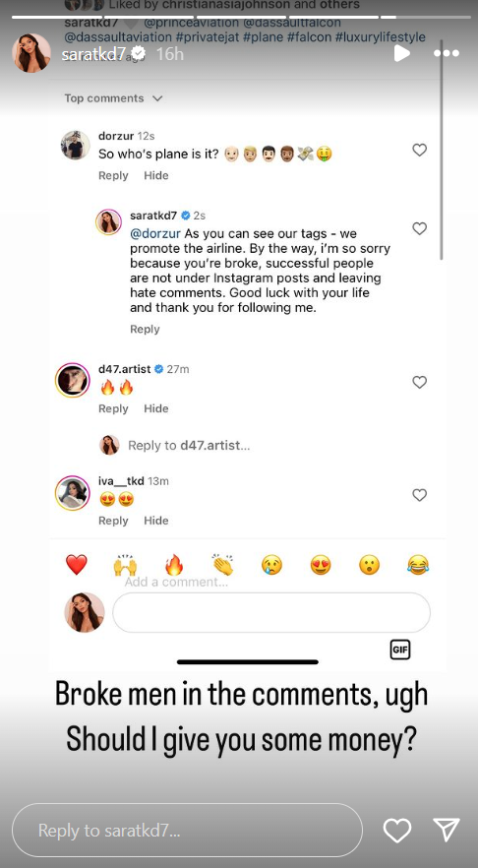Send the crying-laughing emoji reaction
Screen dimensions: 478x868
coord(418,565)
